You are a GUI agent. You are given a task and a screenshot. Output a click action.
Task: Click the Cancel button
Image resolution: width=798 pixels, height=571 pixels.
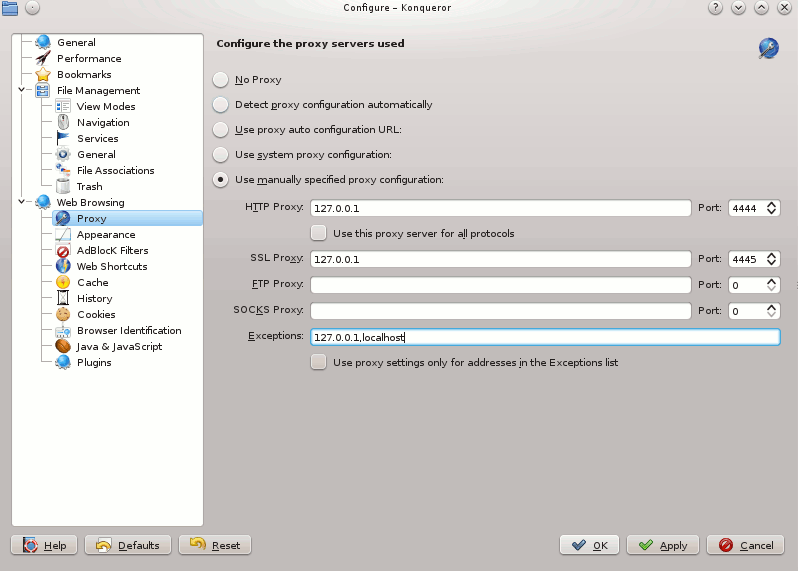tap(746, 545)
